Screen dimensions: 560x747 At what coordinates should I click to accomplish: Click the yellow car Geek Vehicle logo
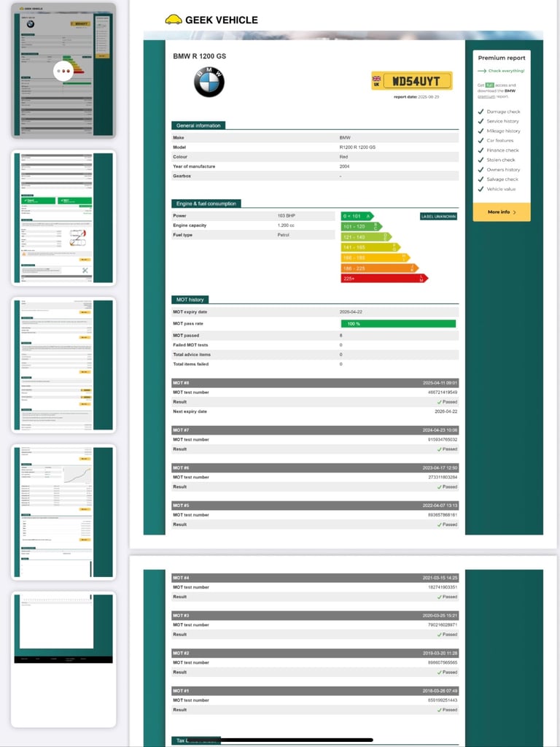point(174,20)
